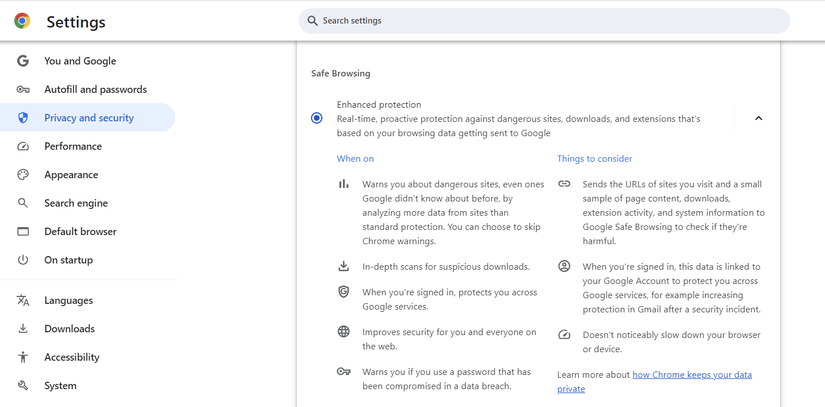Image resolution: width=825 pixels, height=407 pixels.
Task: Open the You and Google page
Action: [80, 61]
